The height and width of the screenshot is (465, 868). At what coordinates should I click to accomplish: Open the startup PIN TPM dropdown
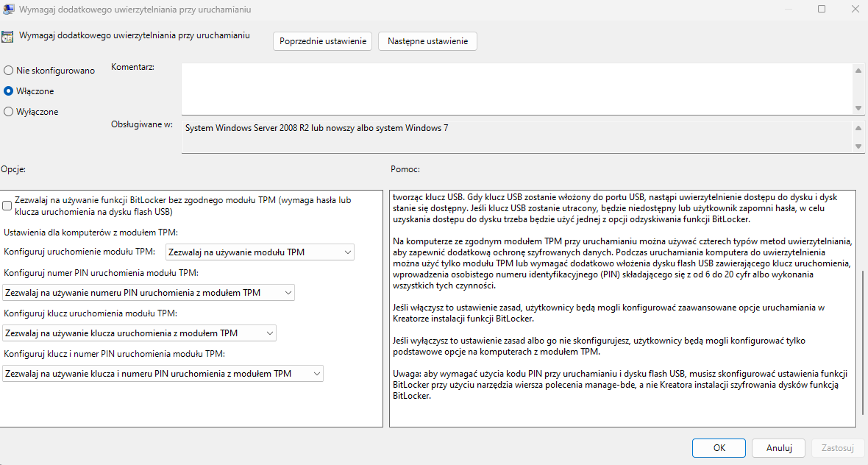coord(149,292)
